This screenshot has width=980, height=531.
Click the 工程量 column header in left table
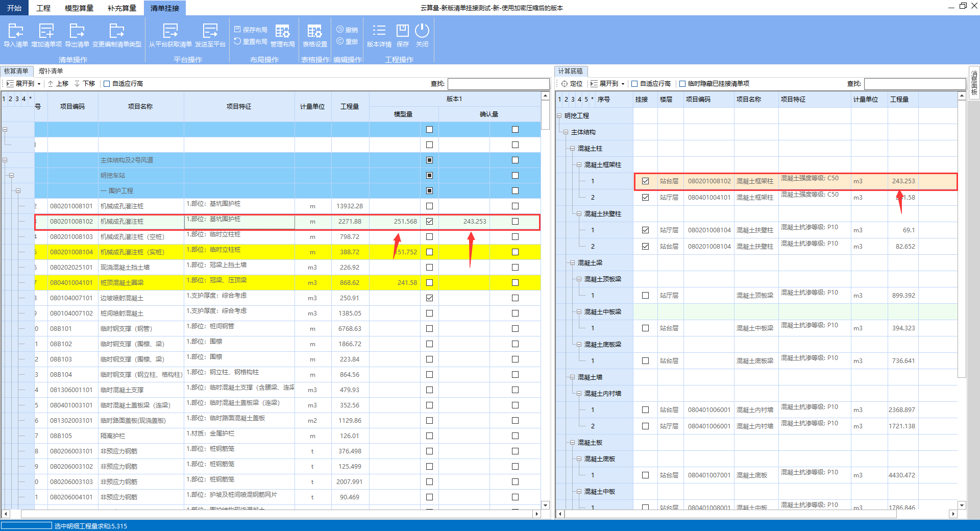click(x=350, y=106)
